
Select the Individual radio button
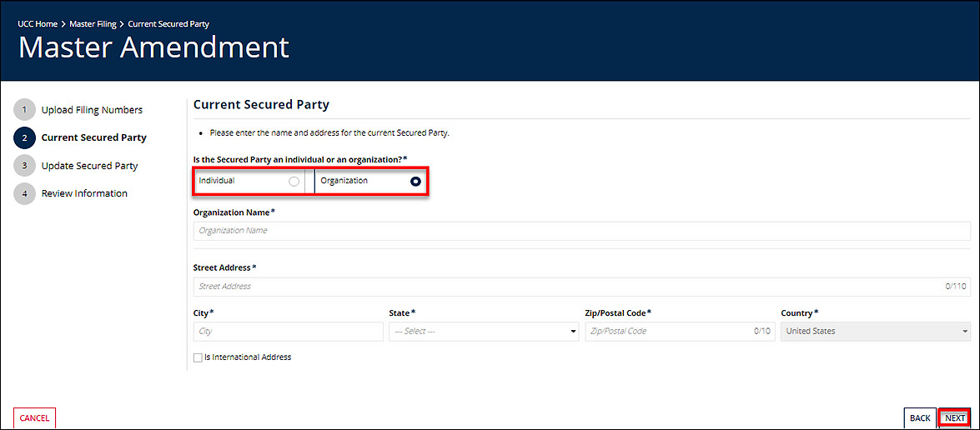(294, 182)
